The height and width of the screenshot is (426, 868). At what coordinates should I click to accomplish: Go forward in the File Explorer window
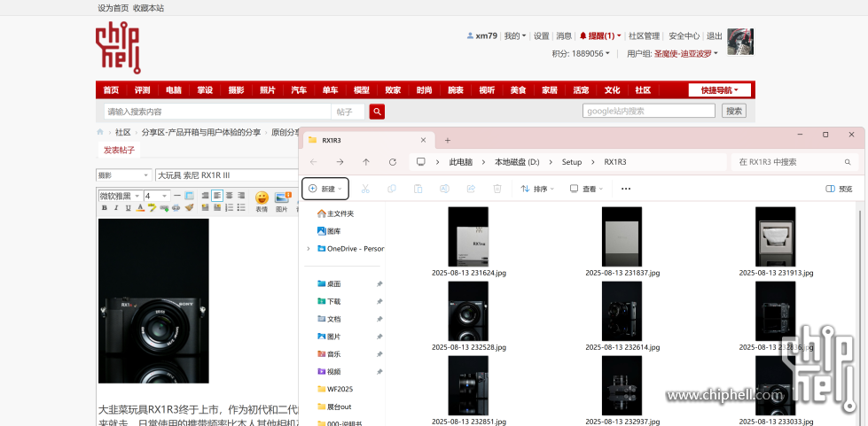click(340, 161)
